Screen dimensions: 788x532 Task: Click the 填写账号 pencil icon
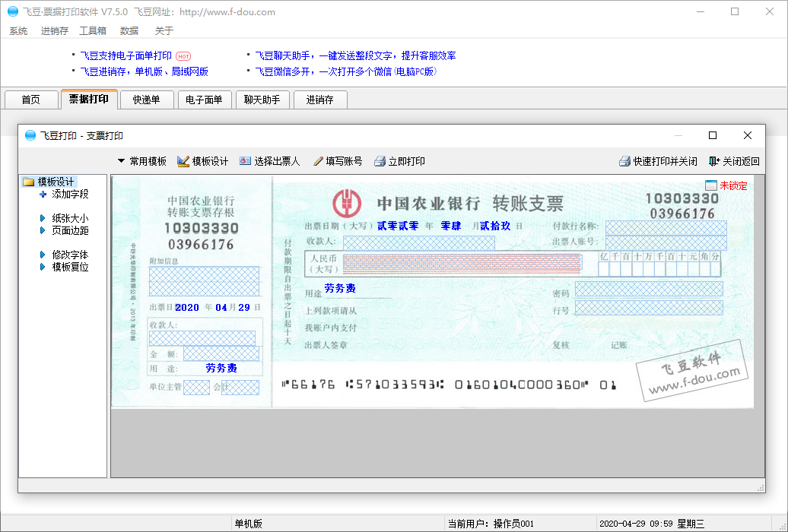318,161
